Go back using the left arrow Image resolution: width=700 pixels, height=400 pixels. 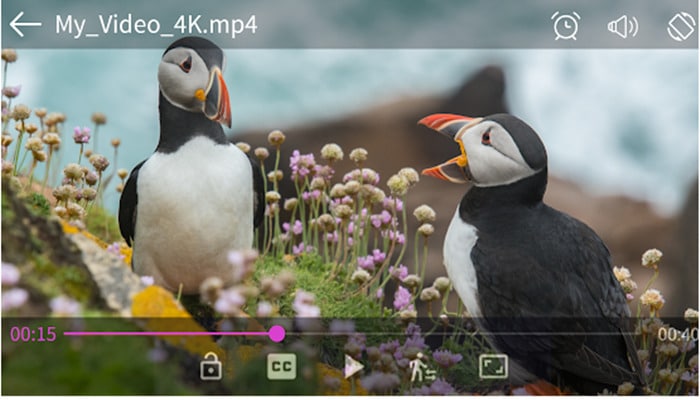tap(25, 25)
